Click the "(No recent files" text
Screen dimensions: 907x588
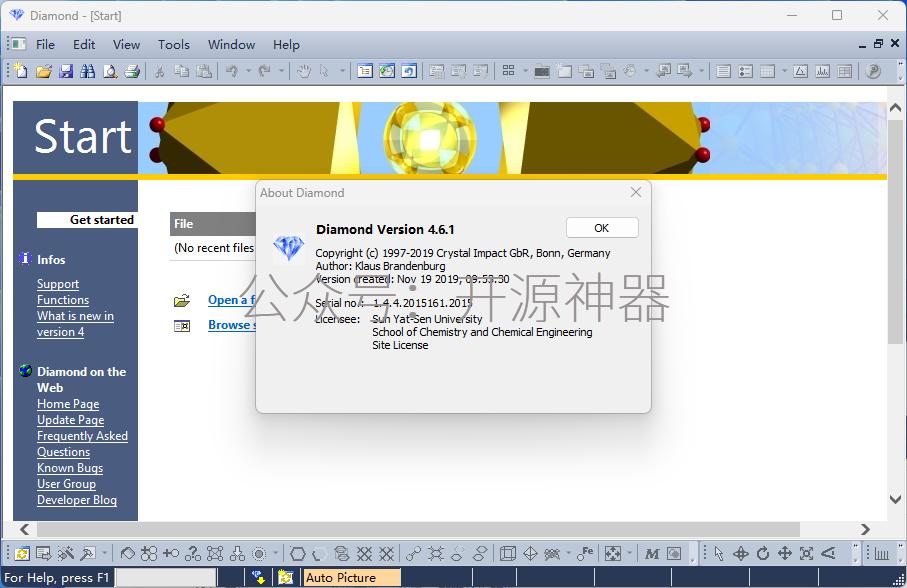(x=214, y=248)
